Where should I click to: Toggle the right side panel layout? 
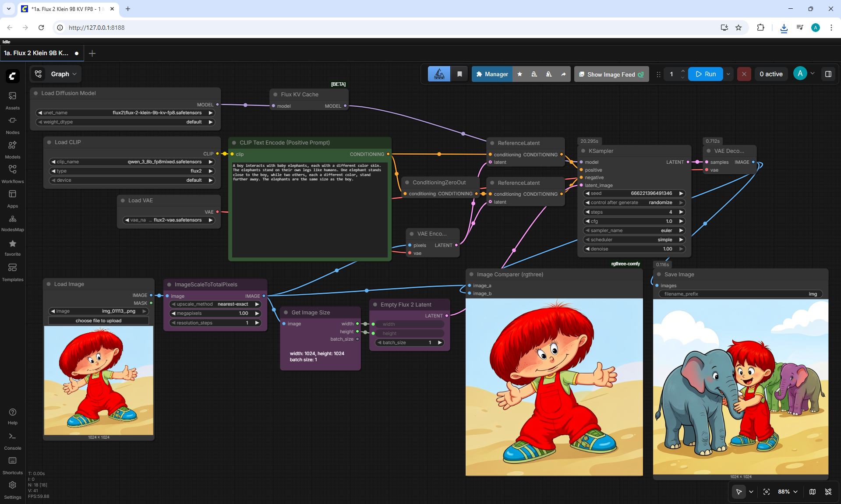tap(828, 74)
